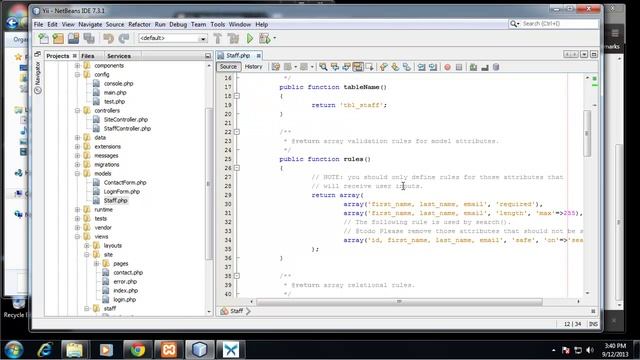Open XAMPP from the taskbar

tap(169, 350)
